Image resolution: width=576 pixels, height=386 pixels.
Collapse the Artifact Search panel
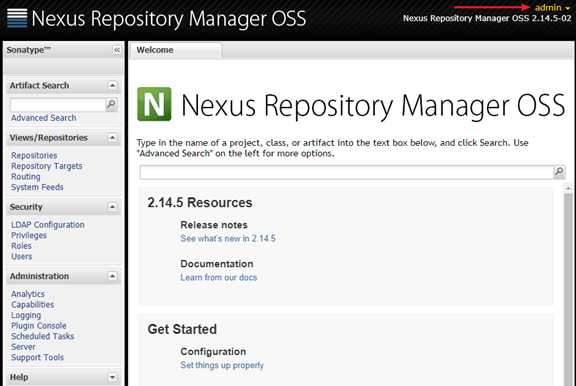(112, 85)
